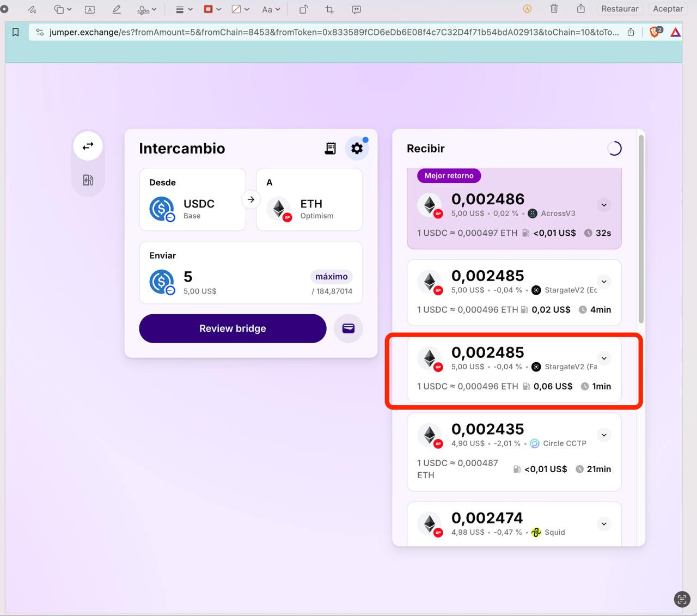
Task: Swap tokens using the arrow between Desde and A
Action: 250,199
